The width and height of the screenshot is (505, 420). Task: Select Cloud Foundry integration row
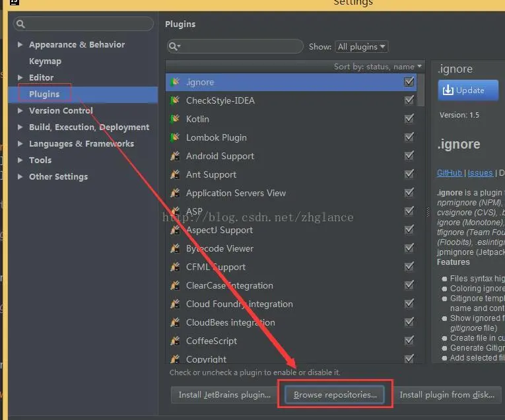pos(292,304)
